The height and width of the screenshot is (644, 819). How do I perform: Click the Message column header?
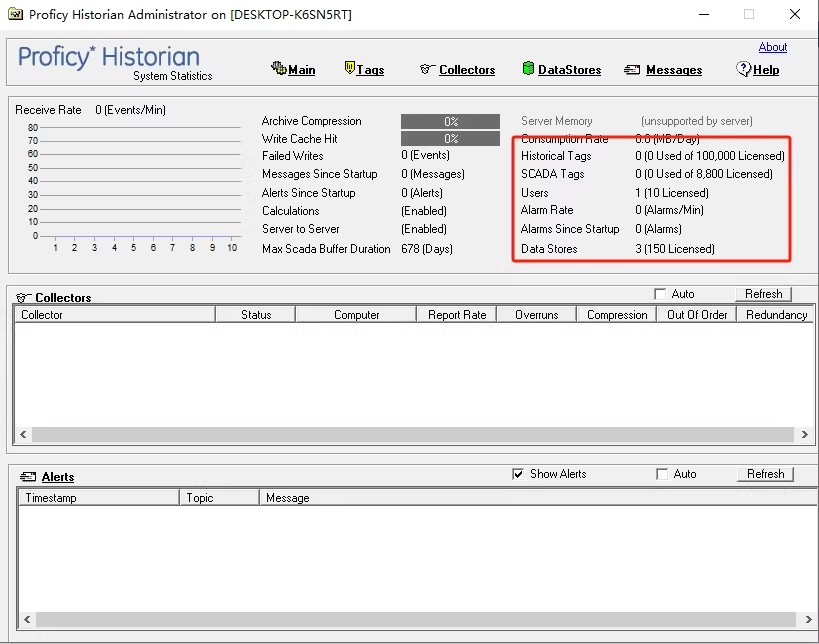[x=538, y=498]
